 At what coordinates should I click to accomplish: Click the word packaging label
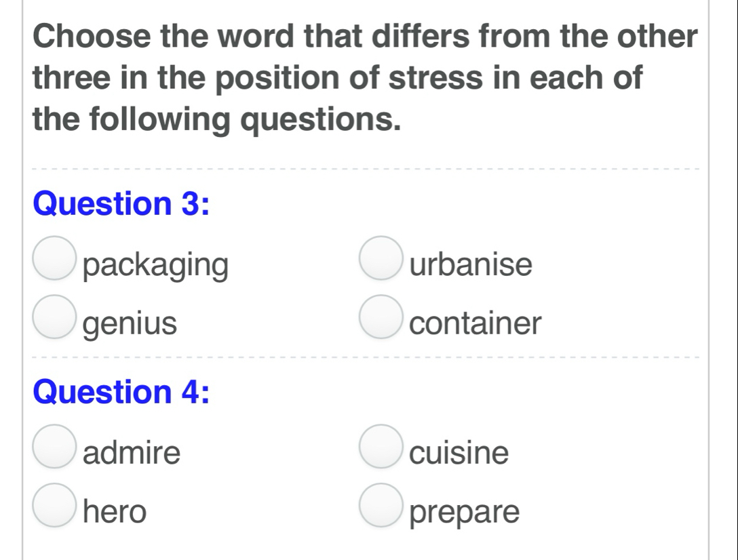coord(156,265)
